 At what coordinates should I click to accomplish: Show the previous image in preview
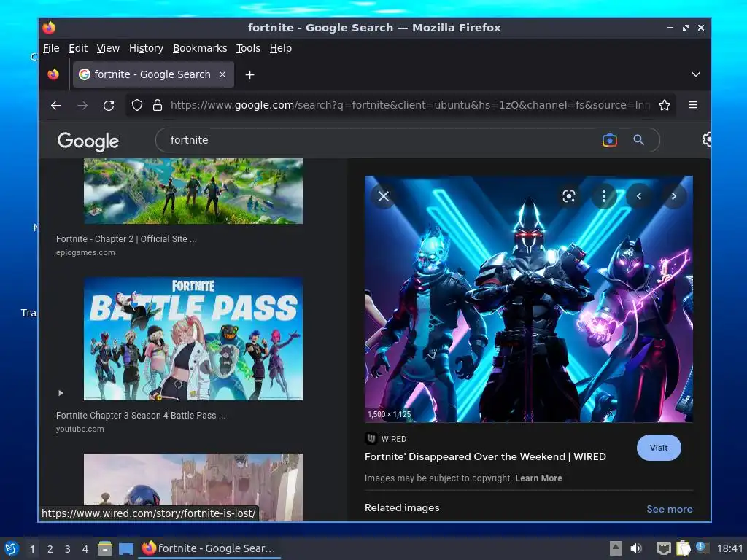[x=639, y=196]
